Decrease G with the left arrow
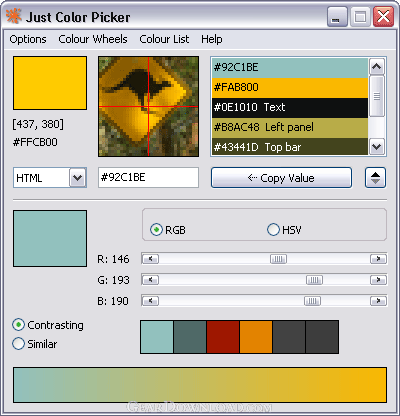Image resolution: width=400 pixels, height=416 pixels. 151,280
